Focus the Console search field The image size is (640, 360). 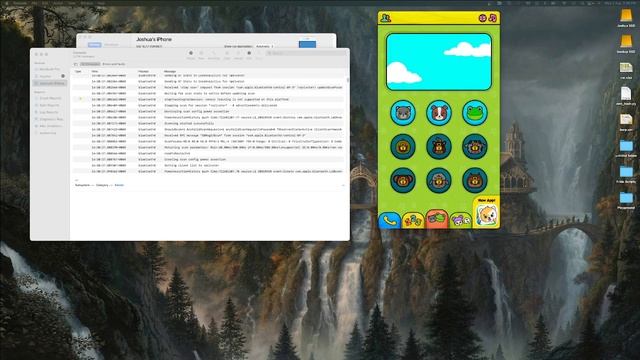coord(306,53)
